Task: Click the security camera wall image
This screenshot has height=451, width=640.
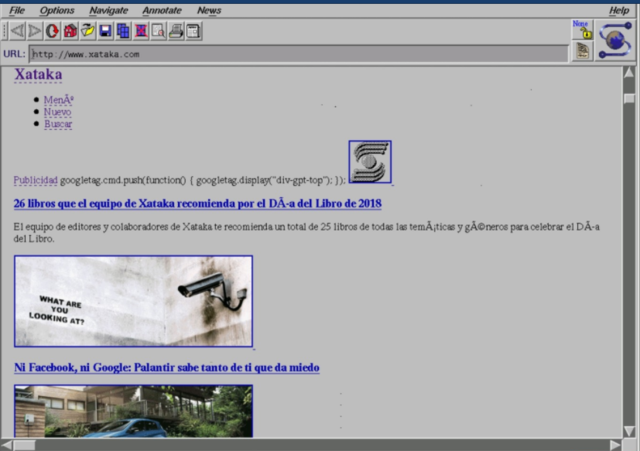Action: point(133,302)
